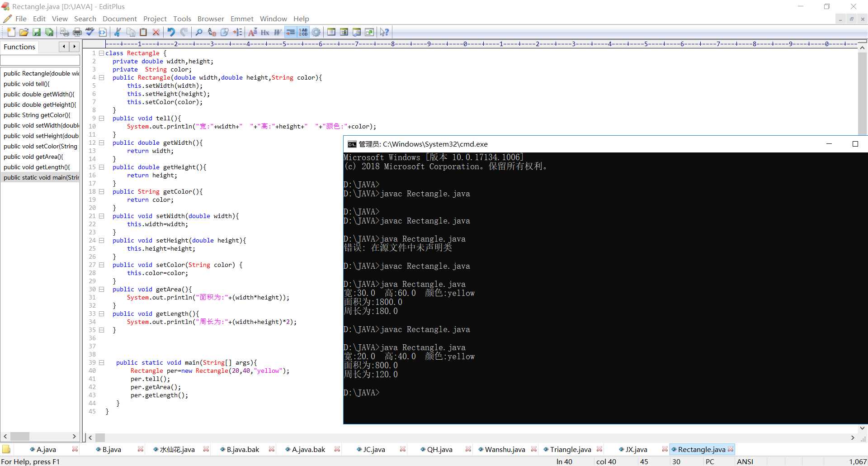The height and width of the screenshot is (466, 868).
Task: Click the document selector icon left of tabs
Action: [6, 449]
